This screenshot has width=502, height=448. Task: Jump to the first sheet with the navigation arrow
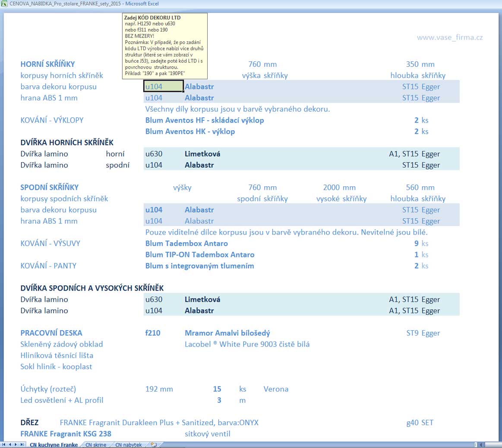(4, 445)
